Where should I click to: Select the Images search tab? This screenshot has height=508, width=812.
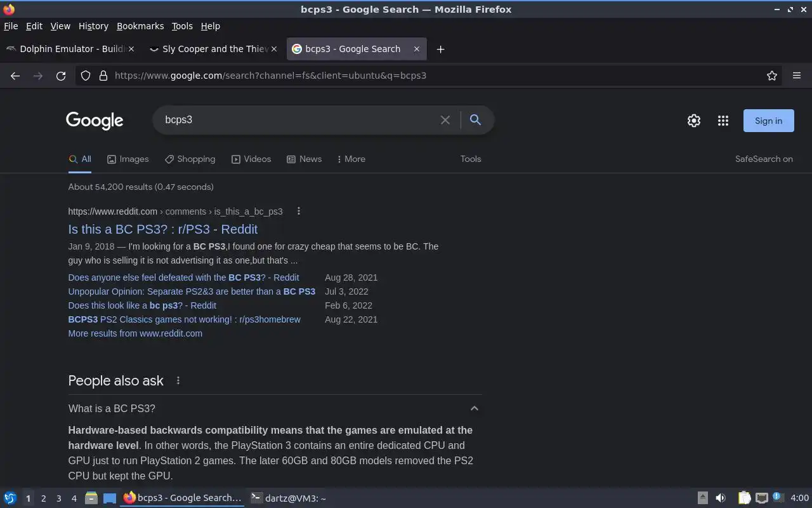pos(128,159)
